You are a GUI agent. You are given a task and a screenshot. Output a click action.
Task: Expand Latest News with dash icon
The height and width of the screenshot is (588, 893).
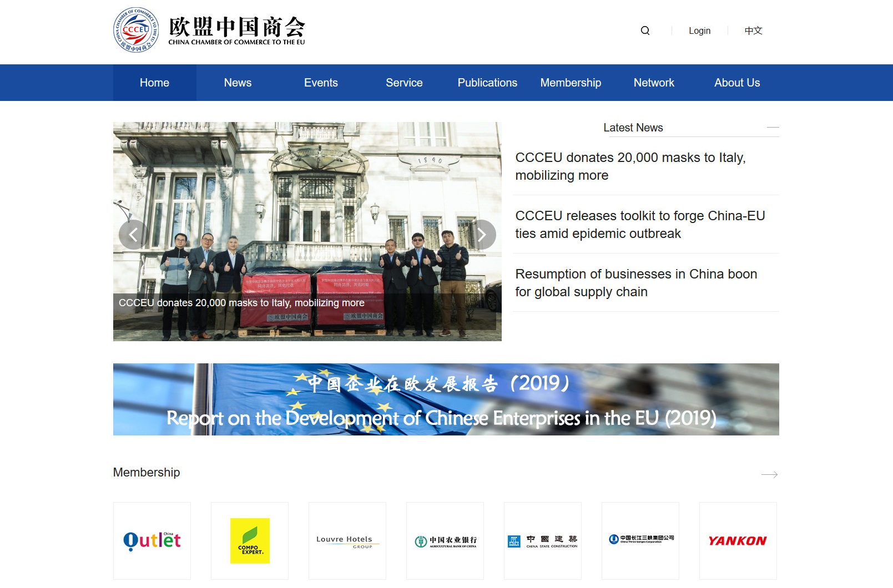click(773, 128)
